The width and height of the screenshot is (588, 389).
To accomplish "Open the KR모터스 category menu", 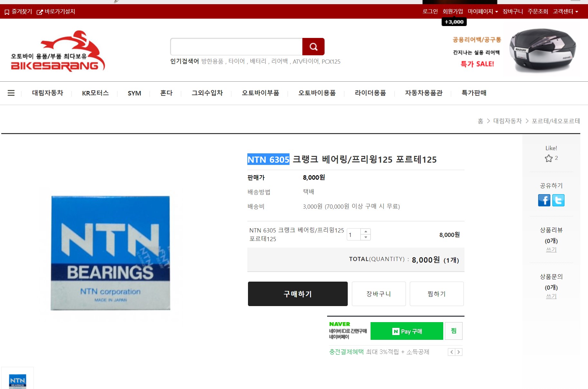I will (x=95, y=93).
